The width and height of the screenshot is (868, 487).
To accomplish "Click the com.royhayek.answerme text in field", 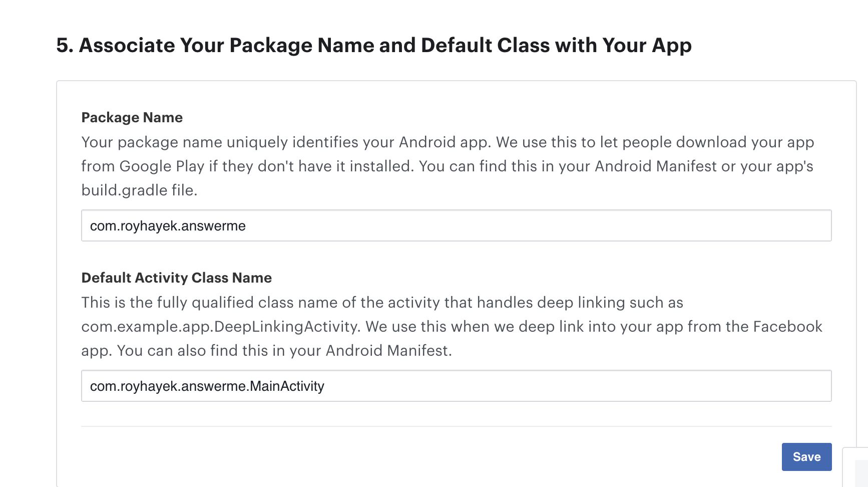I will click(x=168, y=226).
